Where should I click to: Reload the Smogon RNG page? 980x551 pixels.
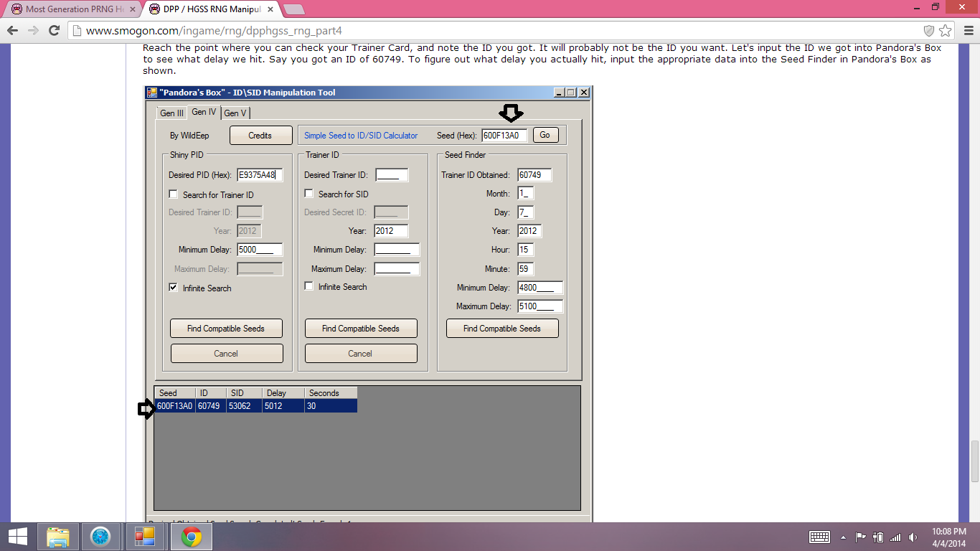[x=54, y=30]
